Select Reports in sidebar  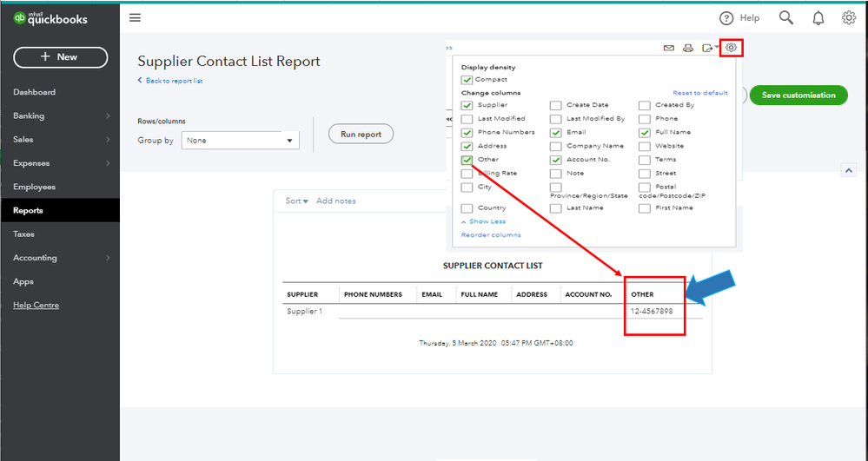[60, 210]
